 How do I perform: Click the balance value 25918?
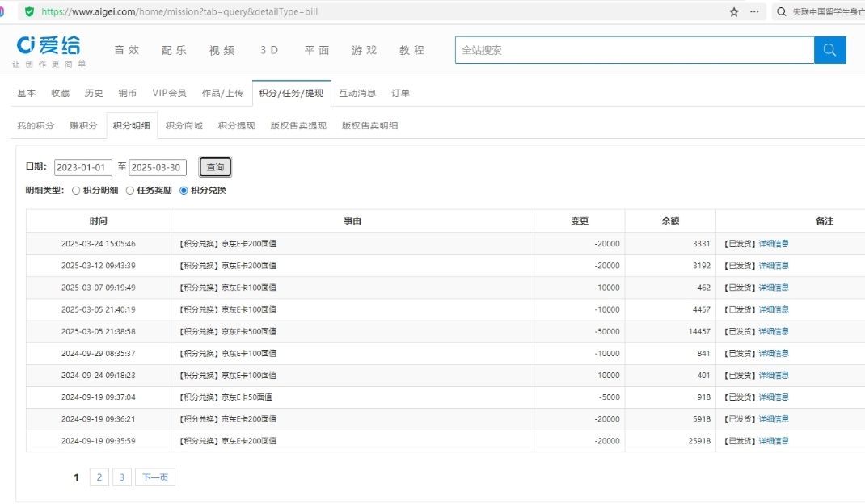(699, 441)
